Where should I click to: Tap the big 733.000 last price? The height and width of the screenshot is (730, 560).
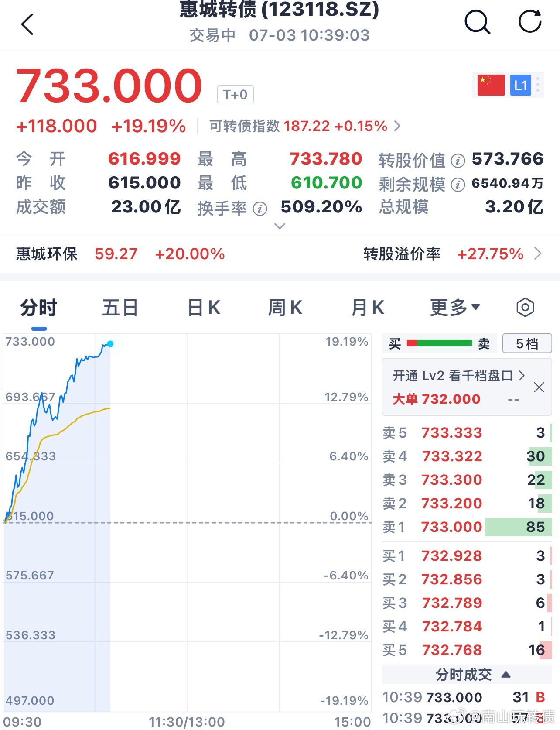pyautogui.click(x=109, y=86)
